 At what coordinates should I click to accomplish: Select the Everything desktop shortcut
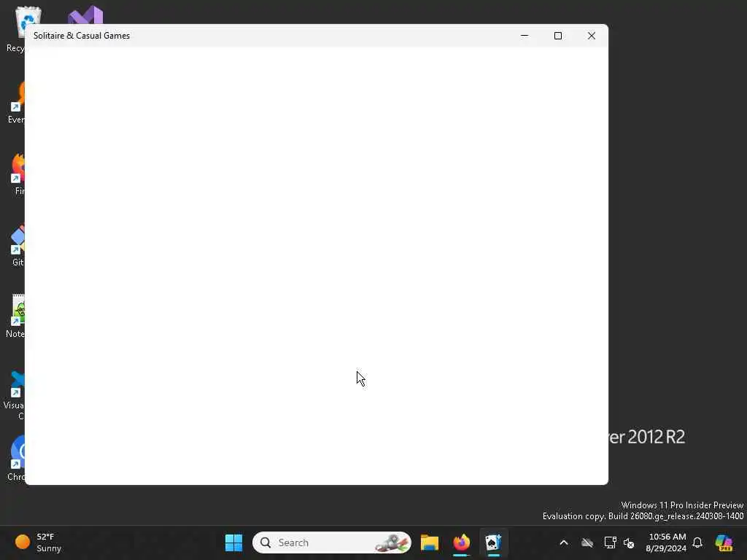(16, 103)
